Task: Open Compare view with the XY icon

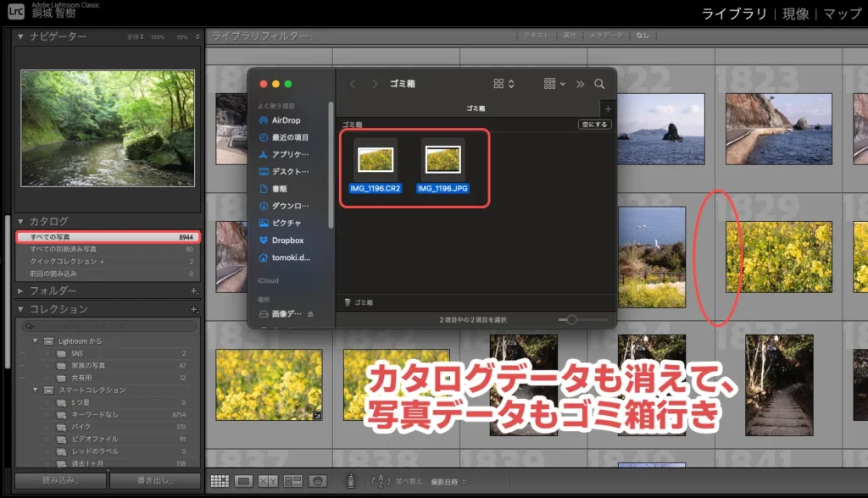Action: (269, 481)
